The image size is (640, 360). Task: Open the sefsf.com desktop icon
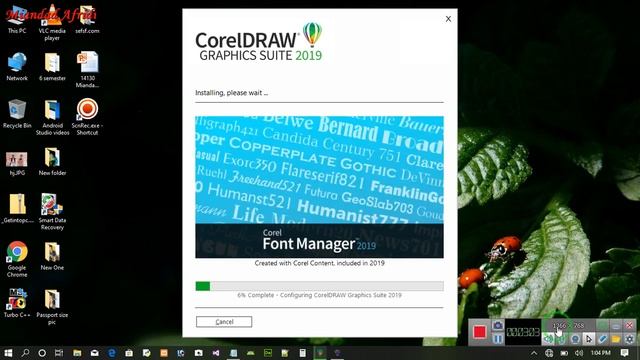(87, 20)
